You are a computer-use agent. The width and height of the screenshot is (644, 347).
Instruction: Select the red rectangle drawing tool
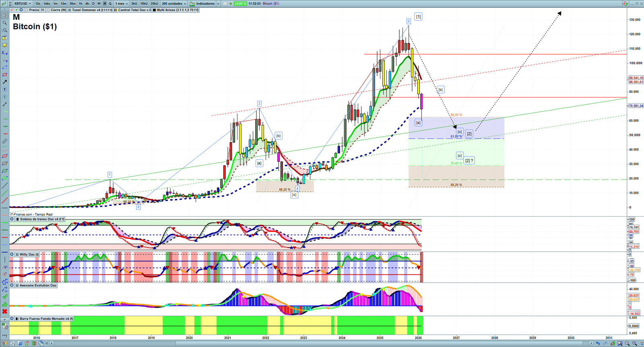[x=4, y=75]
